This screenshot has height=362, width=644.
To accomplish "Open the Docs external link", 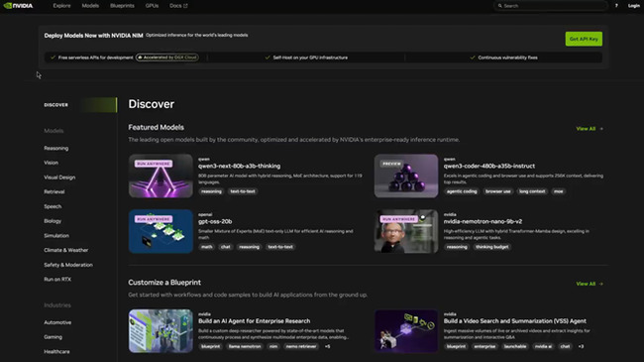I will pyautogui.click(x=178, y=6).
